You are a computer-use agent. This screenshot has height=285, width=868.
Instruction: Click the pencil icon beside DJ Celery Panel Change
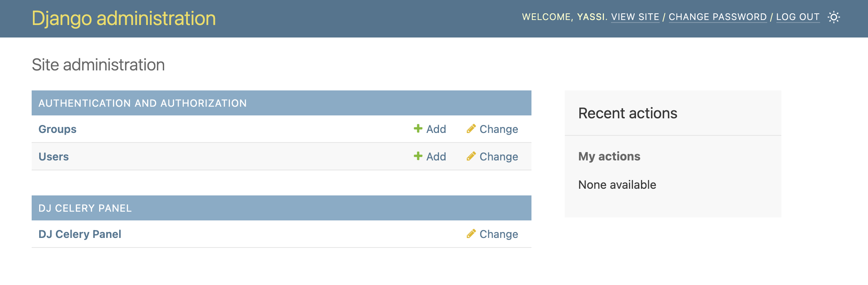(471, 234)
